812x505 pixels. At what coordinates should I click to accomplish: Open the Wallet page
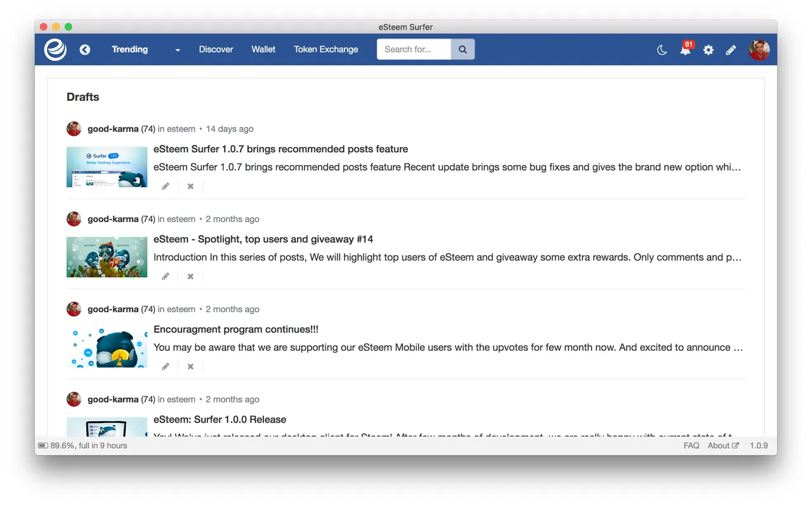coord(263,49)
